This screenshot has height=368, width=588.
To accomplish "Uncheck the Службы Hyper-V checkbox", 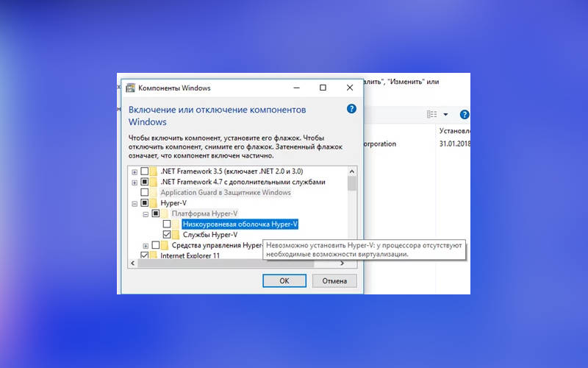I will (167, 234).
